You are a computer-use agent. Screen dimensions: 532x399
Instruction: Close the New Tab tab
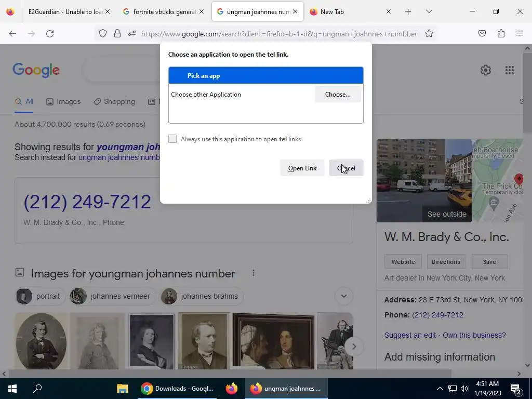click(389, 11)
